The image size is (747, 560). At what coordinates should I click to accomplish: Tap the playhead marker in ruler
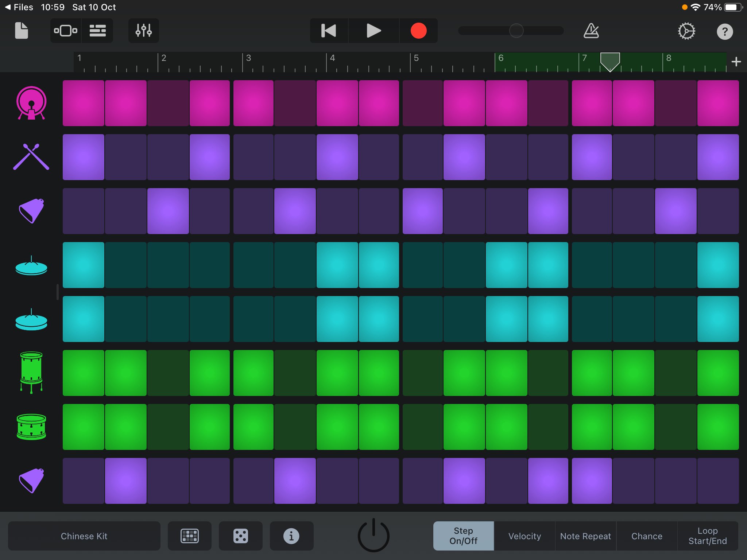tap(610, 61)
